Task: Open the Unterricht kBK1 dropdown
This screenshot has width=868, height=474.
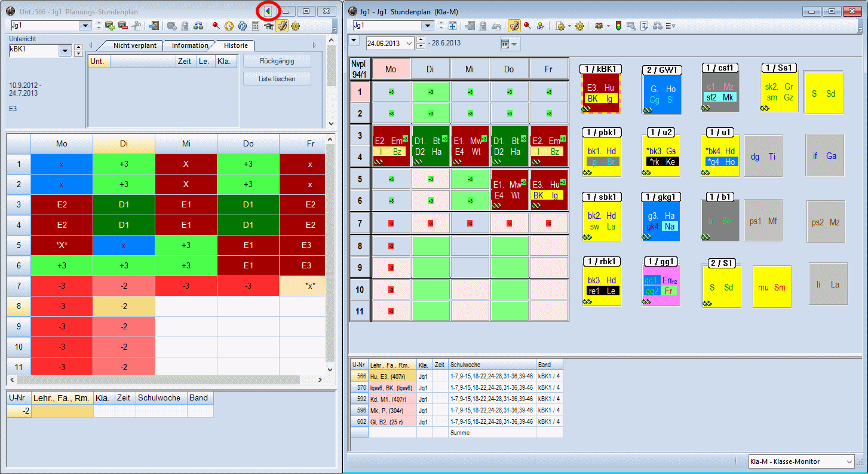Action: click(x=65, y=51)
